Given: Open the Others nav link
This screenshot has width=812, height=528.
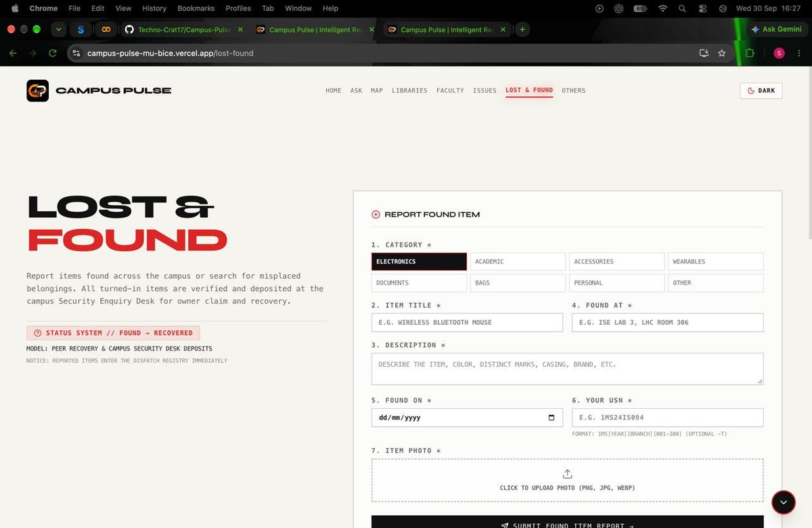Looking at the screenshot, I should (573, 91).
